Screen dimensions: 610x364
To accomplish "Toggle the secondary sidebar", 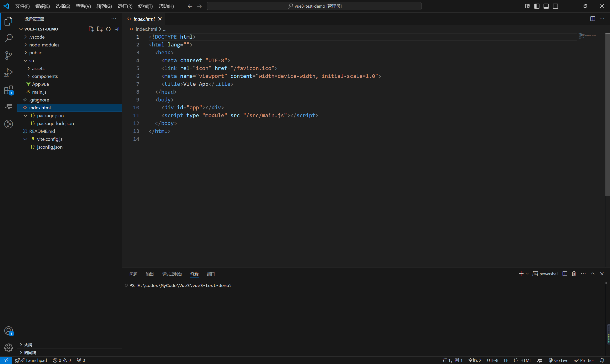I will (x=555, y=6).
